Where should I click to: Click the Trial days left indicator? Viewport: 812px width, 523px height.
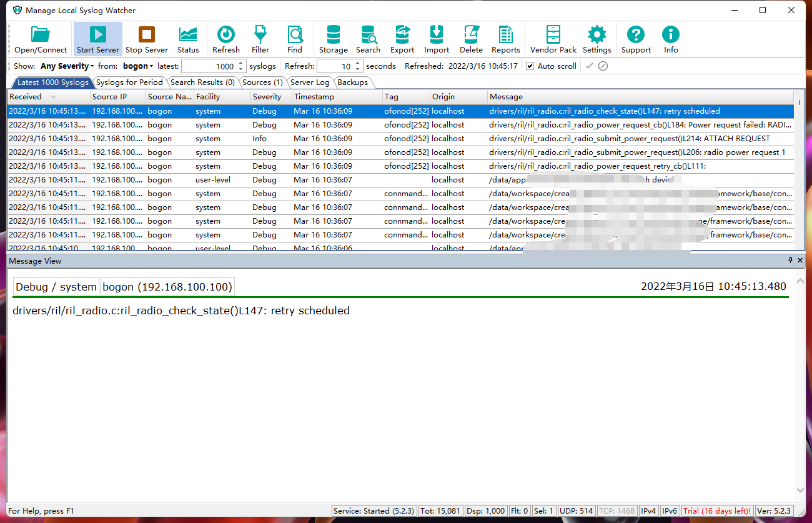[717, 511]
